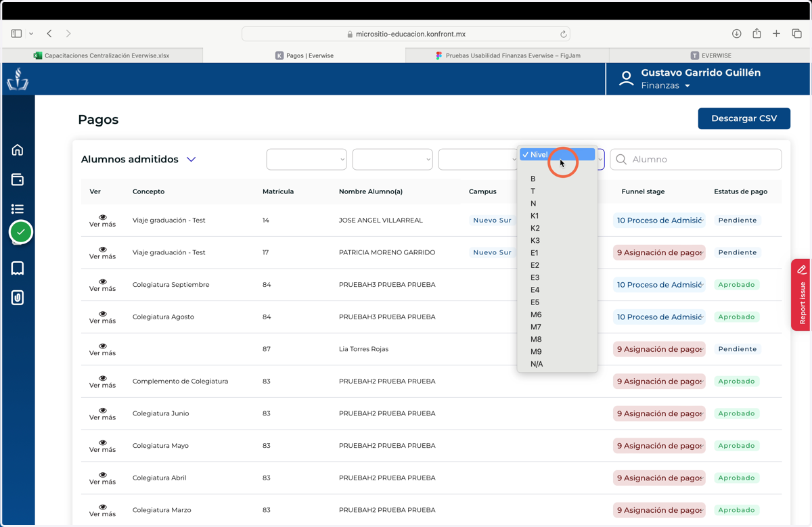Screen dimensions: 812x527
Task: Open the home icon in sidebar
Action: click(18, 150)
